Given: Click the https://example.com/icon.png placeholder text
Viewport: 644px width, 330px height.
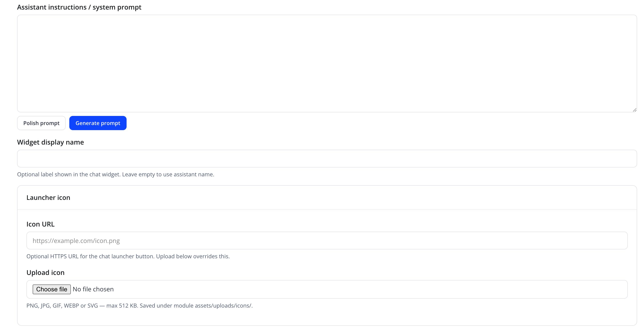Looking at the screenshot, I should pyautogui.click(x=76, y=241).
